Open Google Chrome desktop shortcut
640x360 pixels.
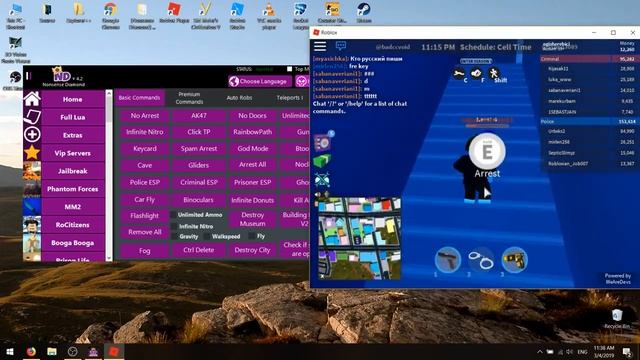tap(111, 16)
